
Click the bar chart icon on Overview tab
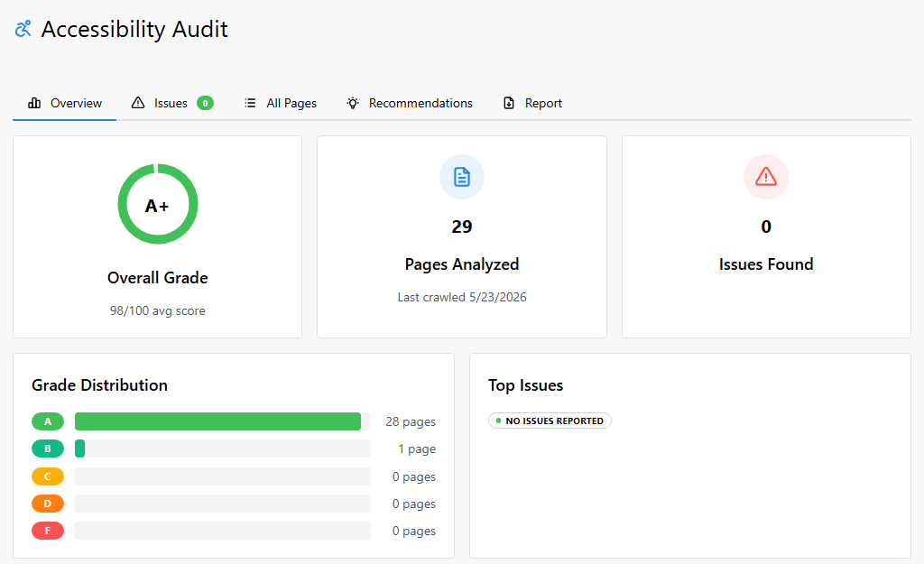[x=34, y=103]
